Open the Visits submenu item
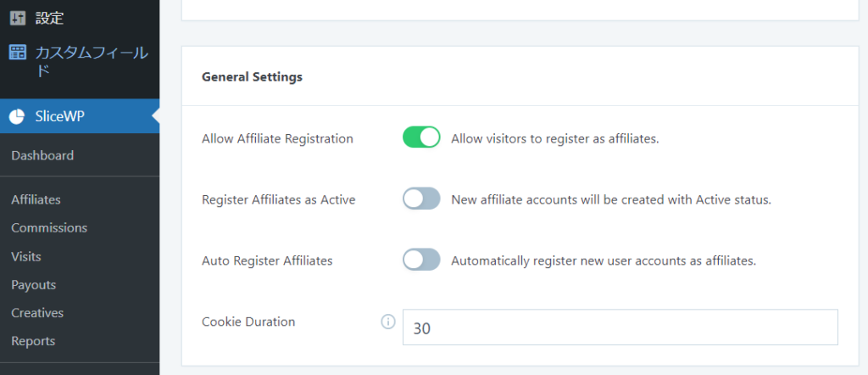This screenshot has width=868, height=375. click(26, 256)
